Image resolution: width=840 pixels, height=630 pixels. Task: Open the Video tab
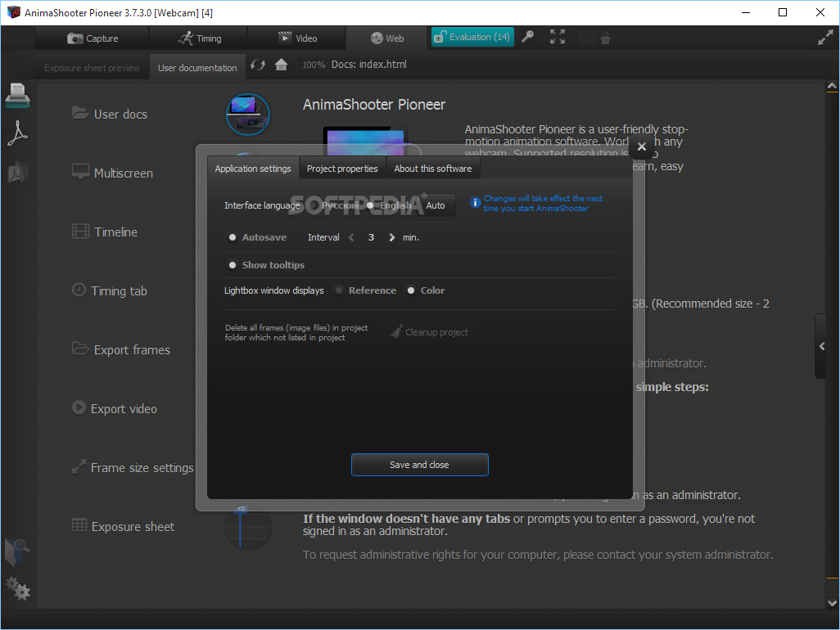tap(297, 38)
